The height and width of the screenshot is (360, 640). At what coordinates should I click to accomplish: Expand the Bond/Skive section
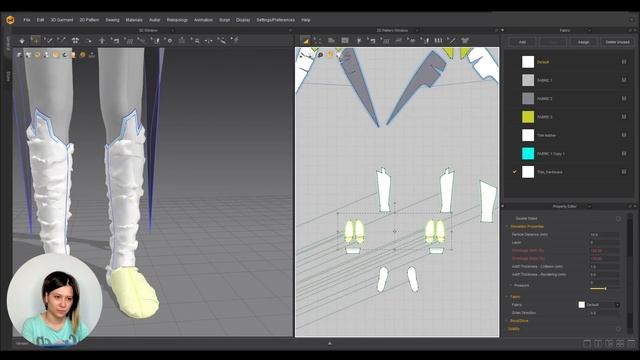507,321
